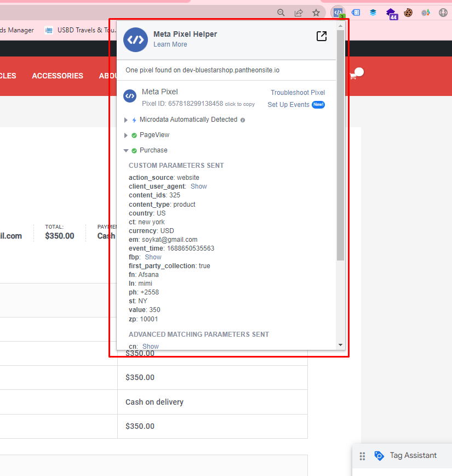Click the Troubleshoot Pixel link
Screen dimensions: 452x476
click(297, 93)
